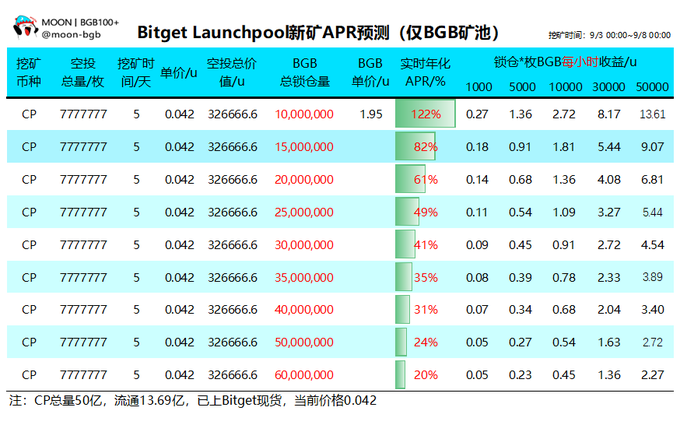
Task: Click the BGB price 1.95 cell
Action: pyautogui.click(x=371, y=114)
